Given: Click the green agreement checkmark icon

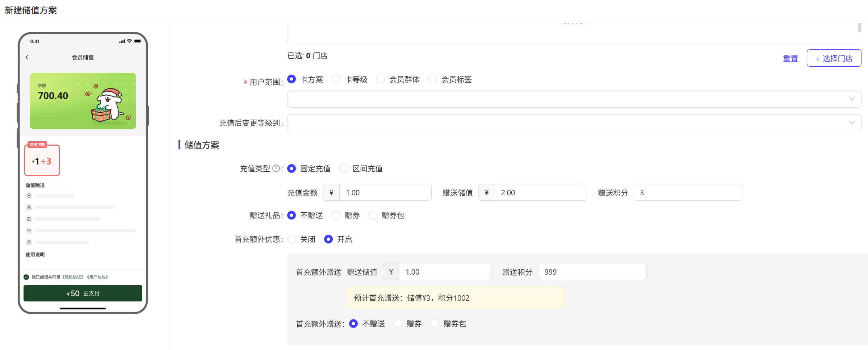Looking at the screenshot, I should coord(26,277).
